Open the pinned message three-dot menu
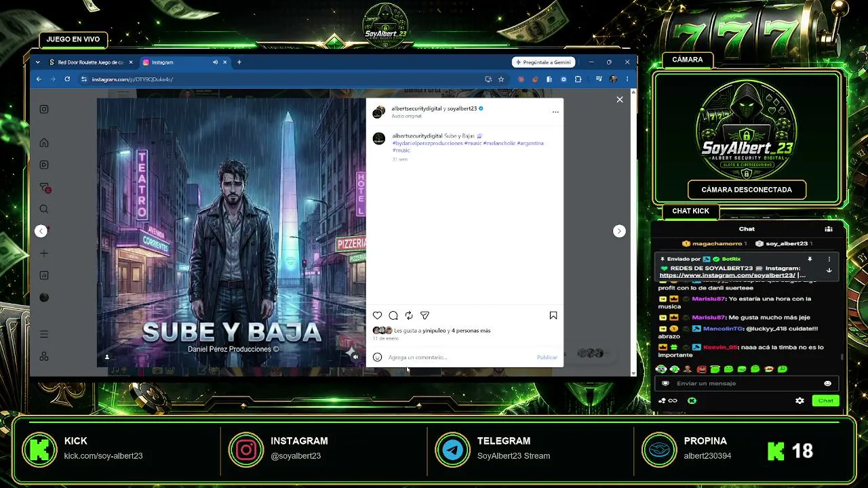868x488 pixels. coord(829,259)
